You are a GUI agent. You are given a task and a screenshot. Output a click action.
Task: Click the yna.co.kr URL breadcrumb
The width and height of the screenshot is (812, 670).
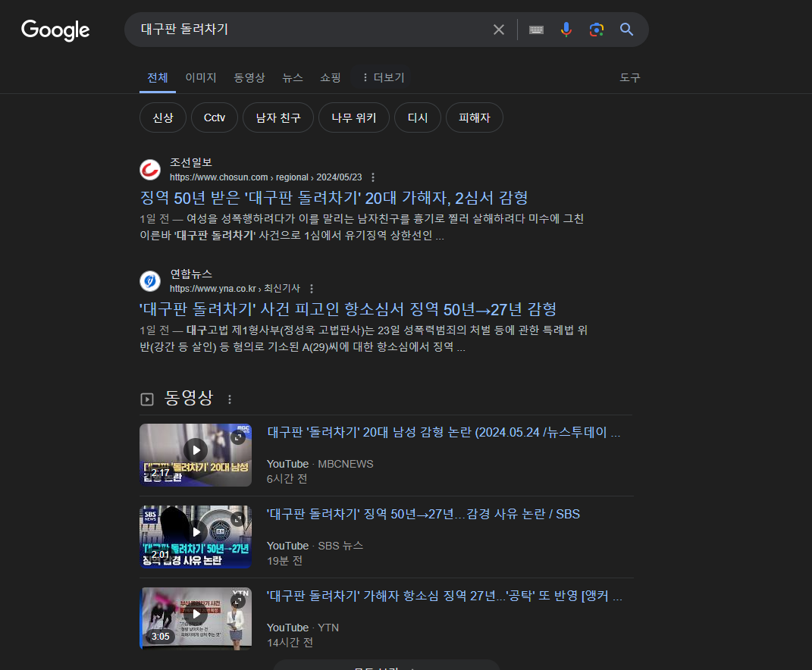coord(235,289)
